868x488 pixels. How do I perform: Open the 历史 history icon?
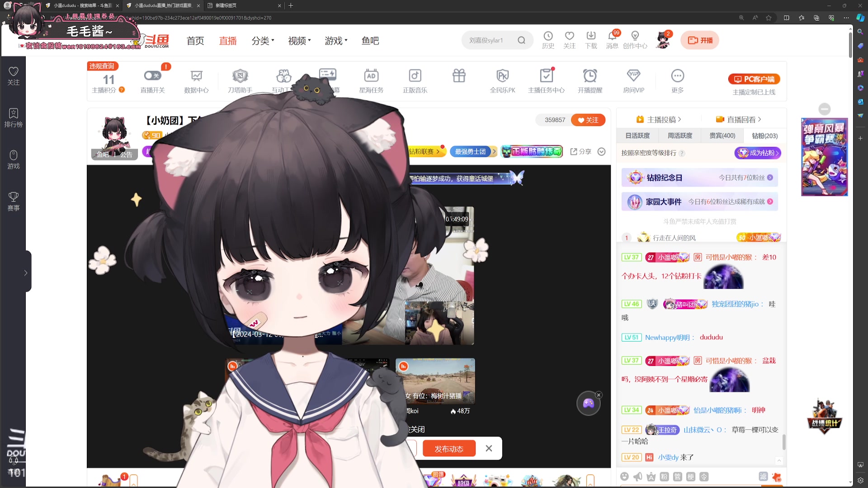548,36
